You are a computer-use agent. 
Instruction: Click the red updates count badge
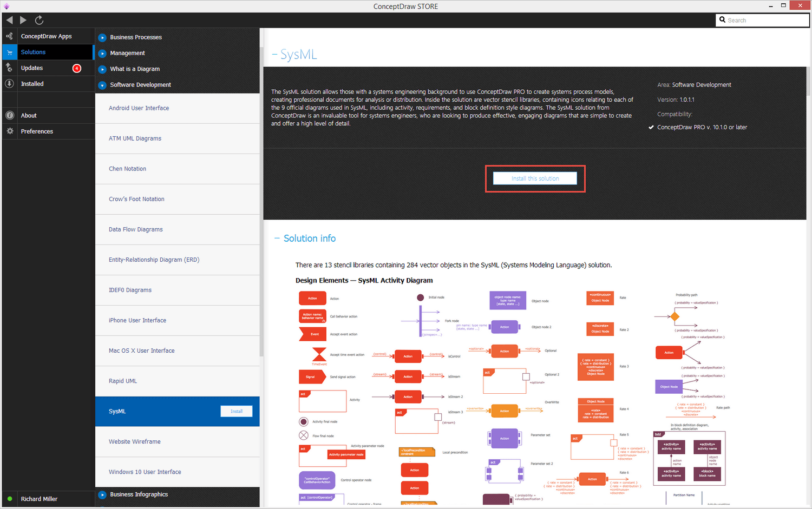(x=77, y=68)
